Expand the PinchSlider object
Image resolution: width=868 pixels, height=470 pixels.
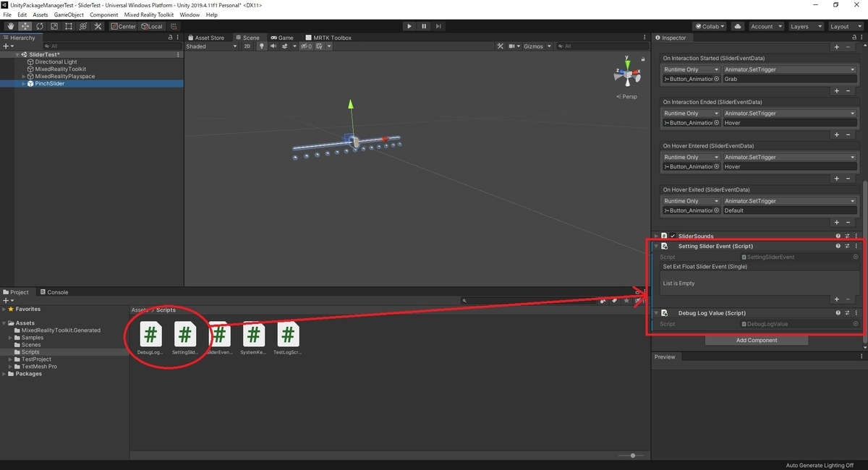24,84
